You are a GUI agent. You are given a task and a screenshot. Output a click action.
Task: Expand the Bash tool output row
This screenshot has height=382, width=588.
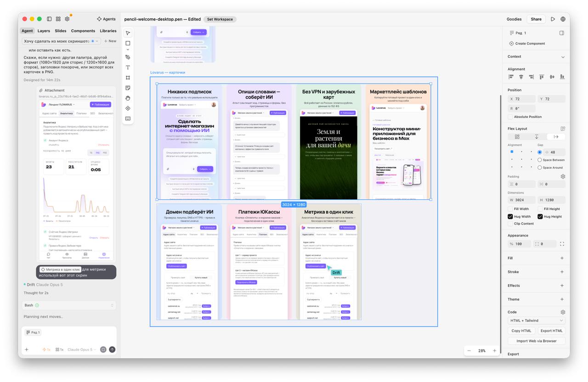(69, 305)
